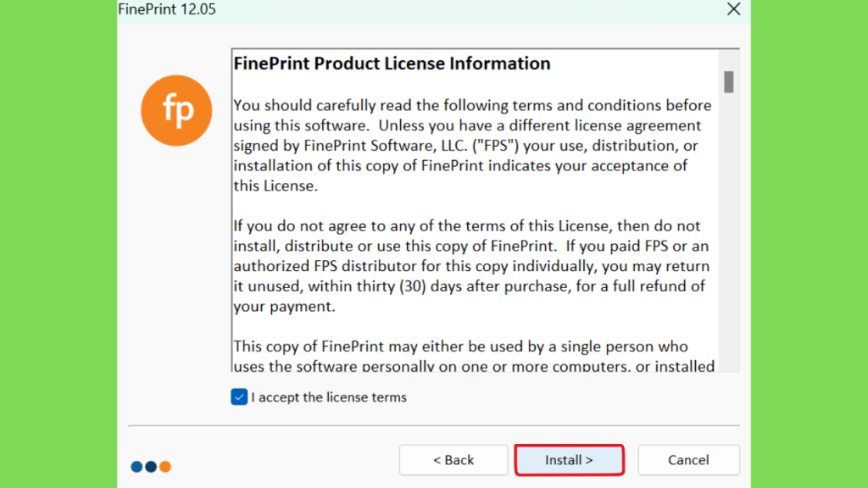Click the paragraph starting "This copy of FinePrint"

click(474, 357)
